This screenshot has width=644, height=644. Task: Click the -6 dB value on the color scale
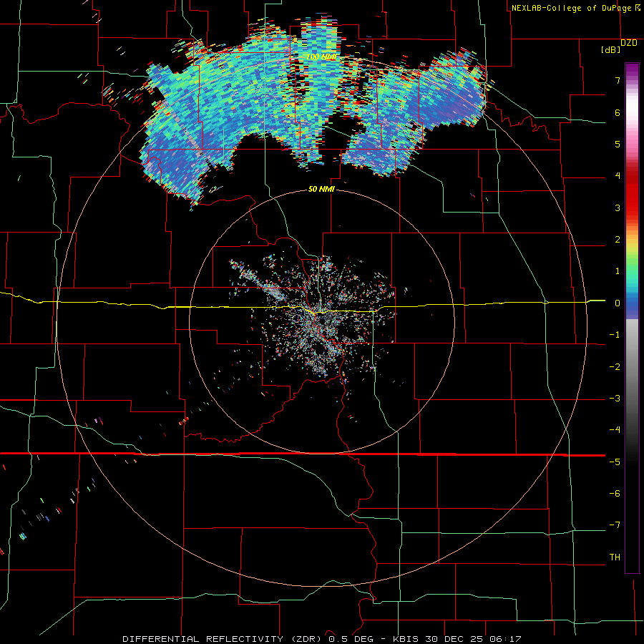coord(615,494)
